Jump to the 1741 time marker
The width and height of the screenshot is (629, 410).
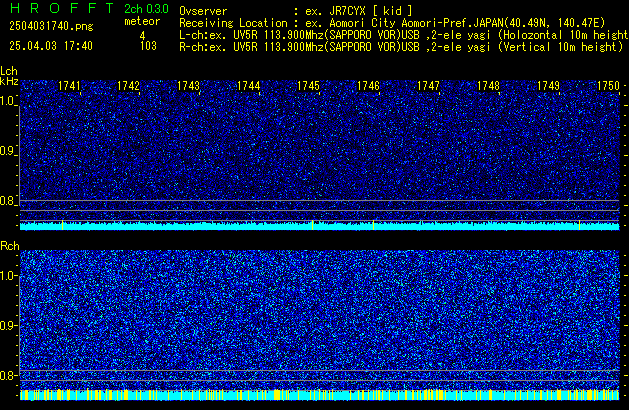click(x=69, y=86)
